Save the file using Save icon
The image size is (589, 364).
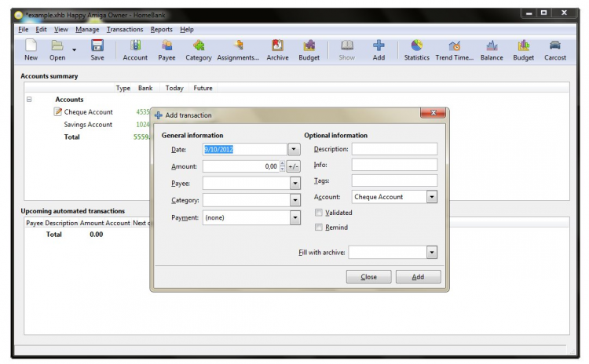pos(97,45)
